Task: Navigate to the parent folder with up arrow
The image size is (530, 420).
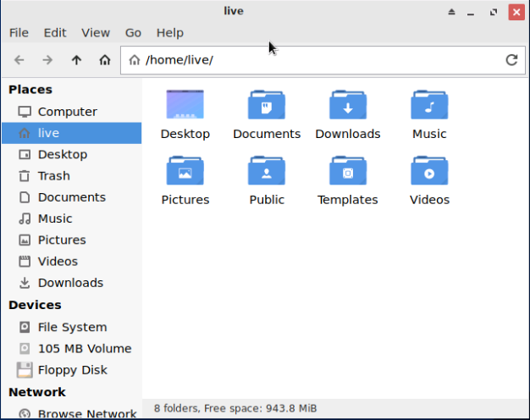Action: (x=76, y=60)
